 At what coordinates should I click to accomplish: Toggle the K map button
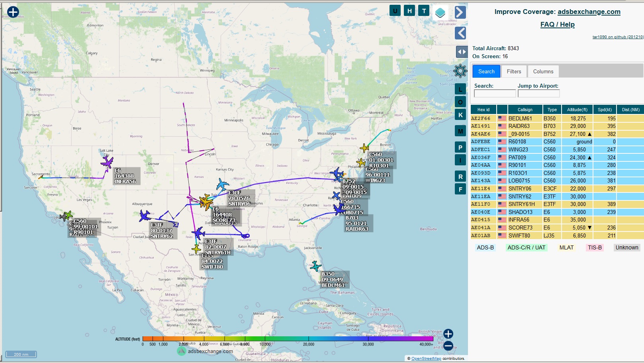pos(460,115)
